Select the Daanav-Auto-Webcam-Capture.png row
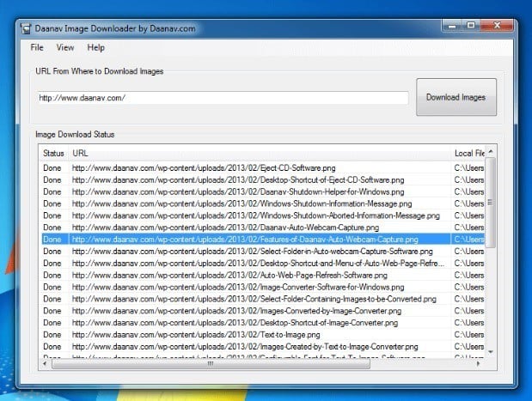This screenshot has width=532, height=401. (263, 228)
